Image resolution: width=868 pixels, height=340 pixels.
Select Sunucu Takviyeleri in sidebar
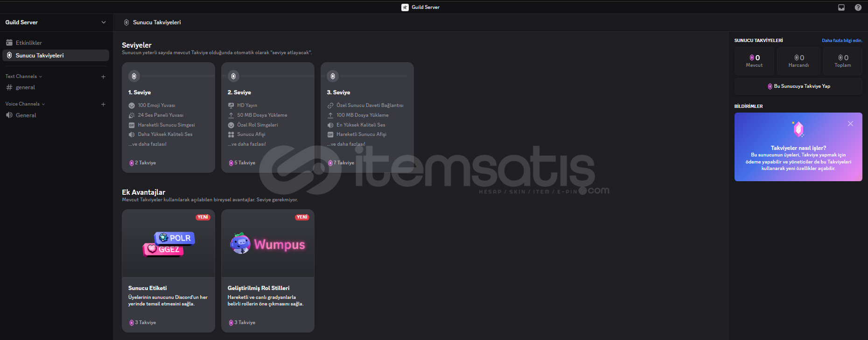click(x=56, y=55)
